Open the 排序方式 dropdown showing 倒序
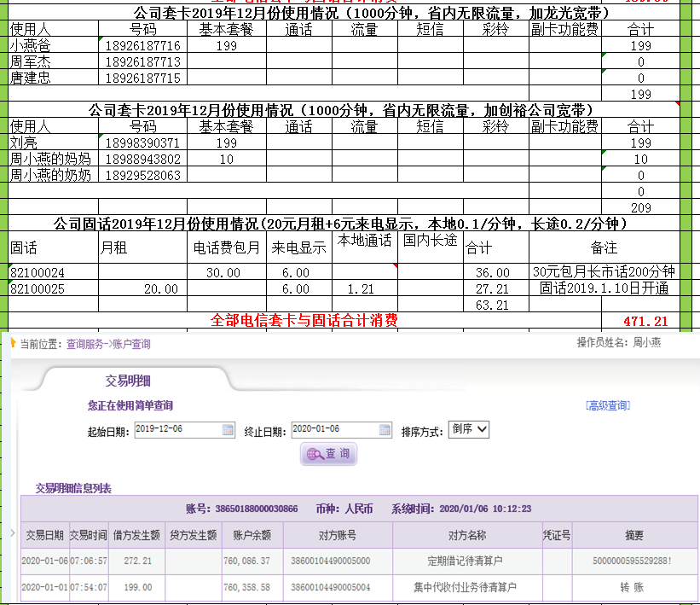This screenshot has width=700, height=605. [x=469, y=430]
